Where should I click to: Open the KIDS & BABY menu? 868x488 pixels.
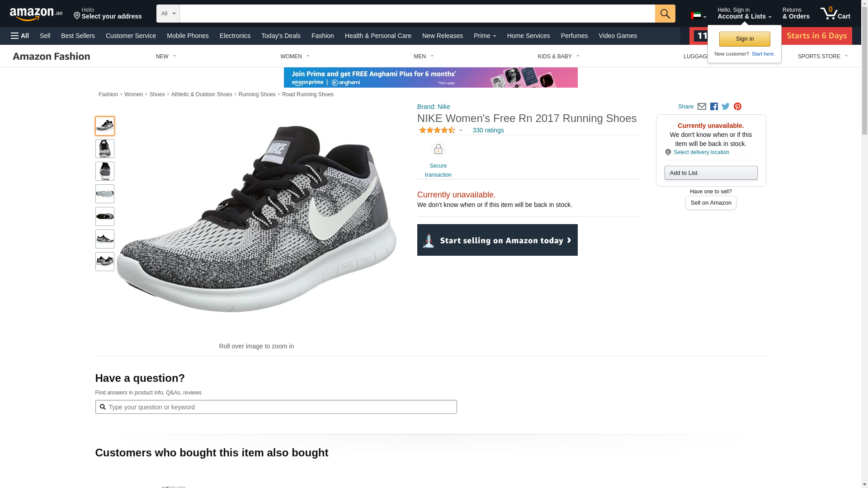point(558,56)
